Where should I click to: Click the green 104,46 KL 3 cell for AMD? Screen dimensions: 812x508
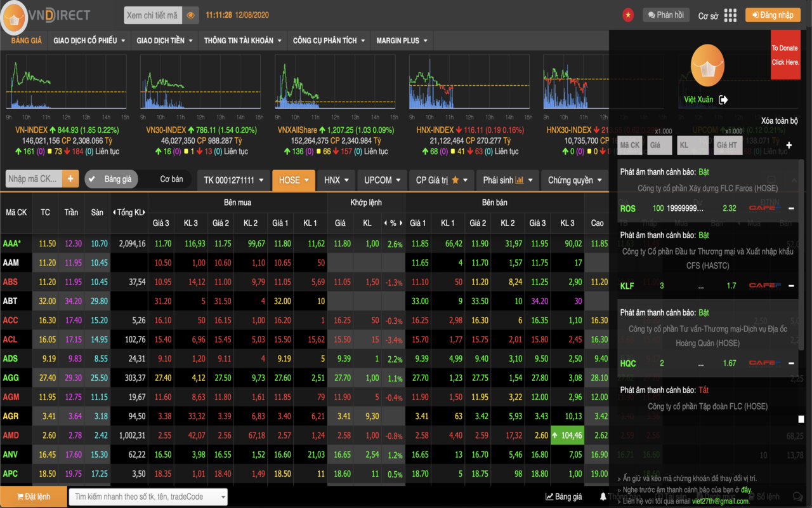tap(567, 436)
